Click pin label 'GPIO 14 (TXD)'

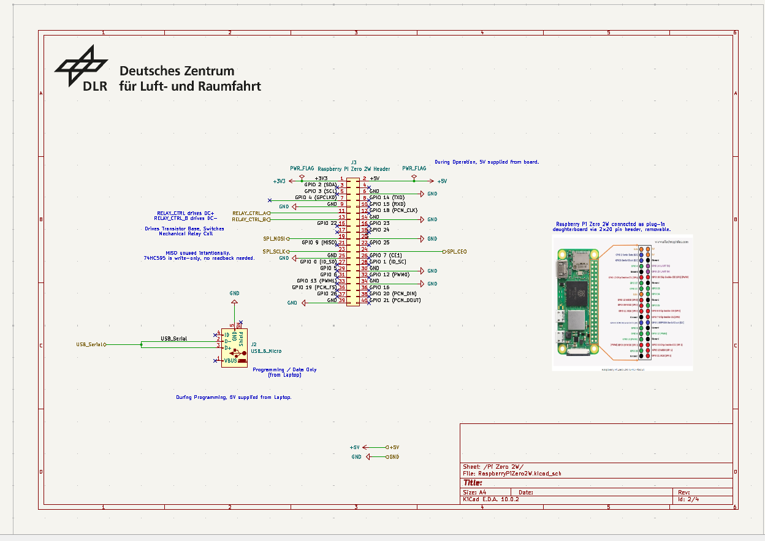coord(387,198)
